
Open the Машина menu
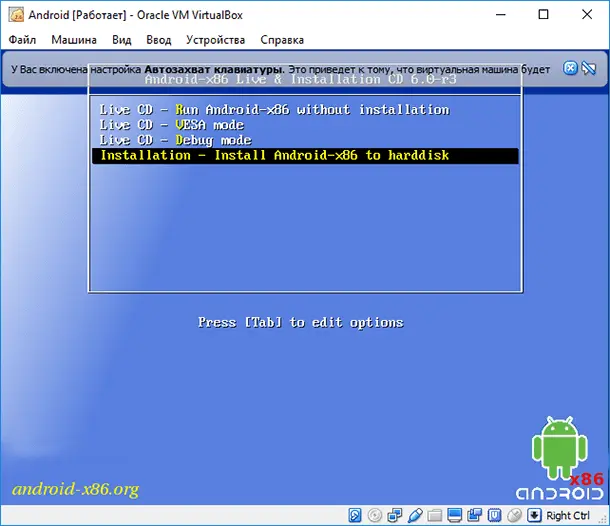pos(74,40)
